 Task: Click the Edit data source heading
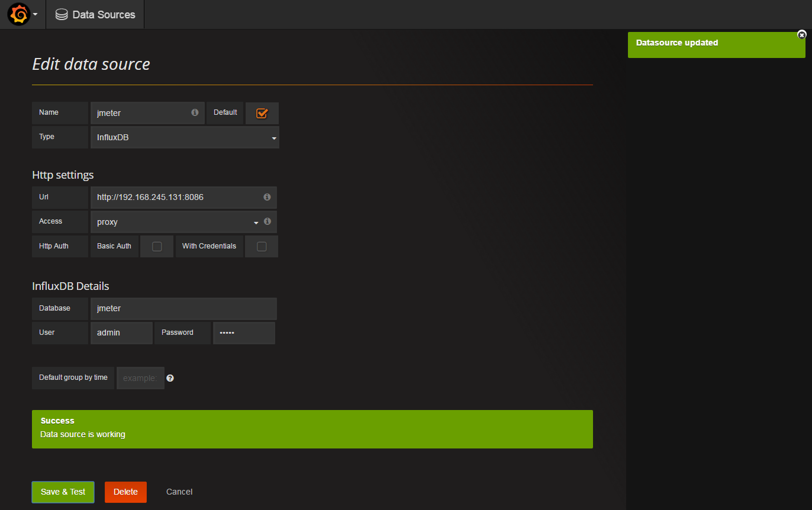point(91,64)
